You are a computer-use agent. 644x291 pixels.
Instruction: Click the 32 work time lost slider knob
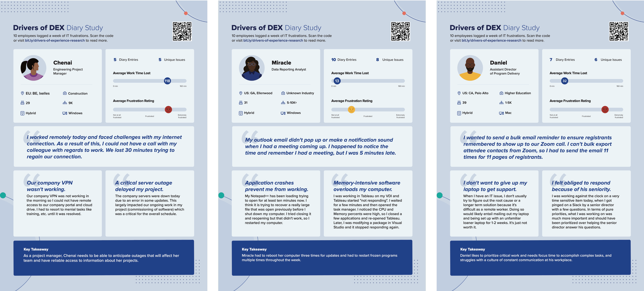pos(564,81)
